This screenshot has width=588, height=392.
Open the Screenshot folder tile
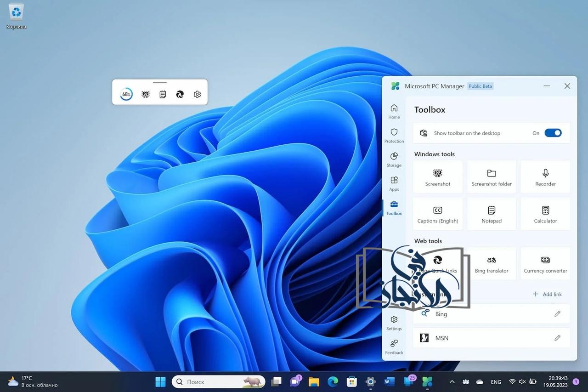point(492,177)
